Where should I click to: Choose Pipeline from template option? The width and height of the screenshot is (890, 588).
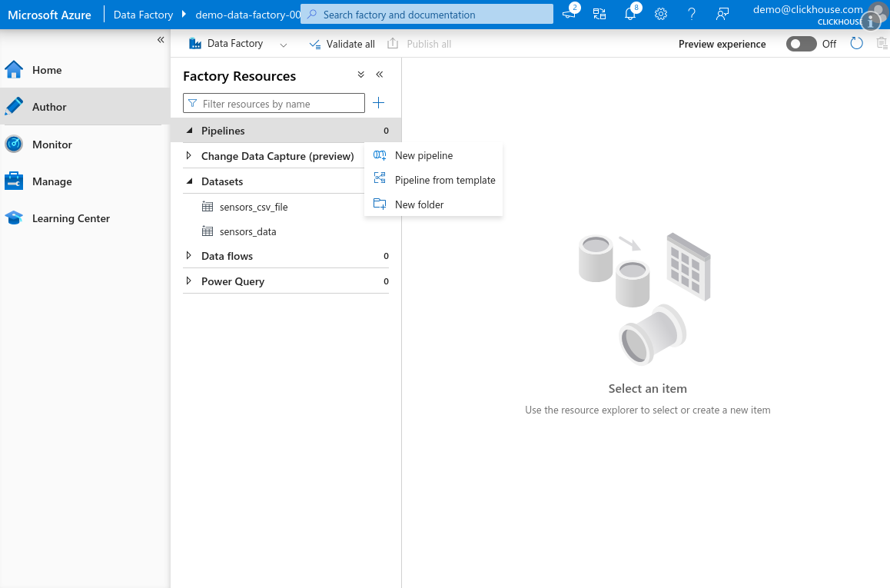(x=444, y=180)
